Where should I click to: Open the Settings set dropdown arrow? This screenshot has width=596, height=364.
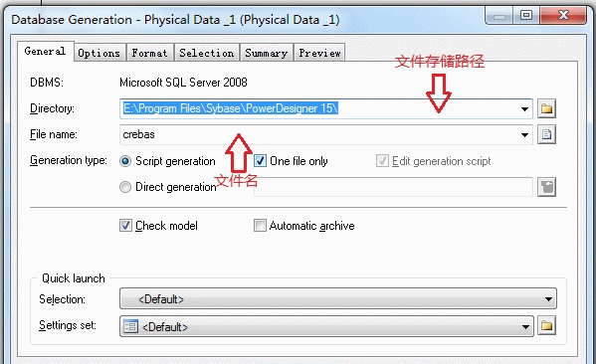pos(525,327)
